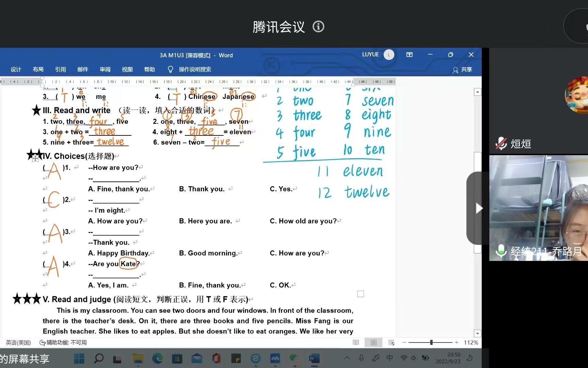
Task: Click the muted microphone icon for 烜烜
Action: point(501,144)
